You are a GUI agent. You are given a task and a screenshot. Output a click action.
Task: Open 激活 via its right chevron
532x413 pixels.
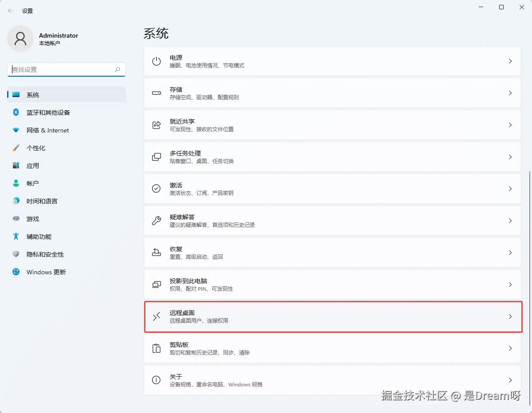click(510, 189)
